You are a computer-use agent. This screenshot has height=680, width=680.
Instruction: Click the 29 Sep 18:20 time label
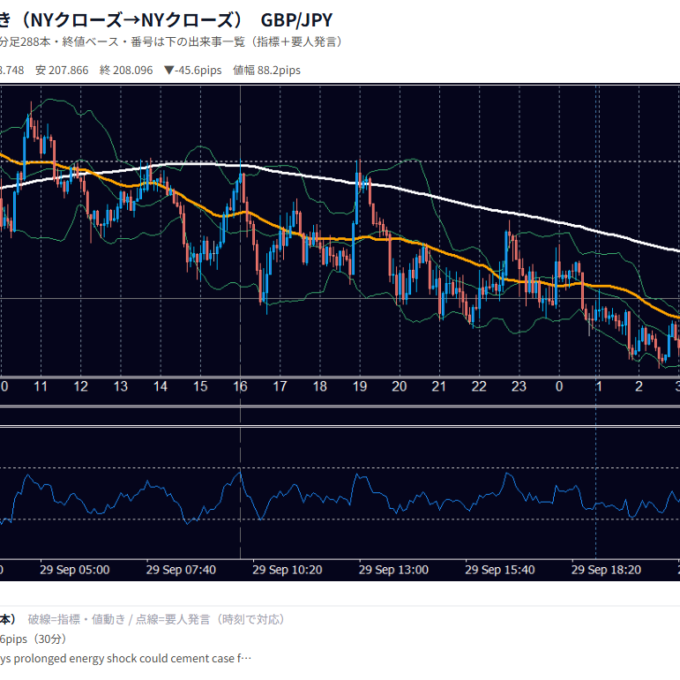pos(606,569)
